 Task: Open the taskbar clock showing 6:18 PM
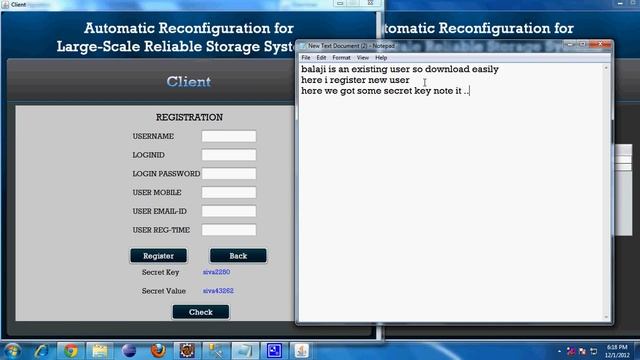[x=617, y=351]
